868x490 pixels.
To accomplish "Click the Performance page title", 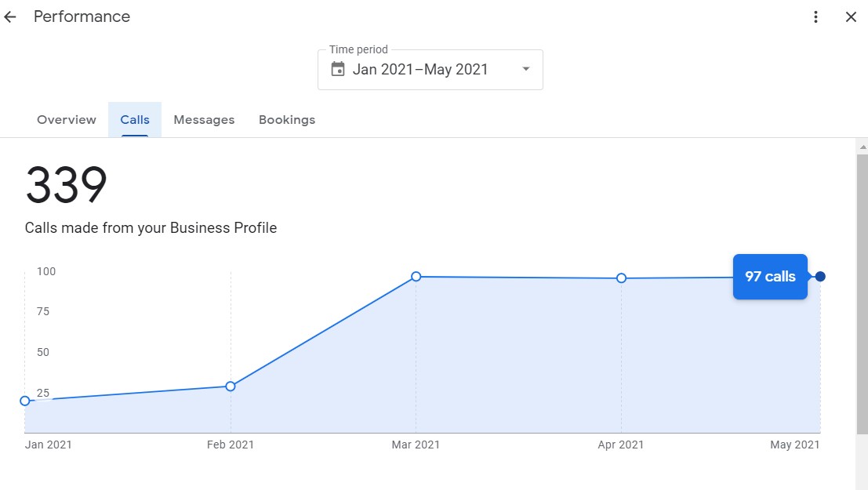I will coord(82,16).
